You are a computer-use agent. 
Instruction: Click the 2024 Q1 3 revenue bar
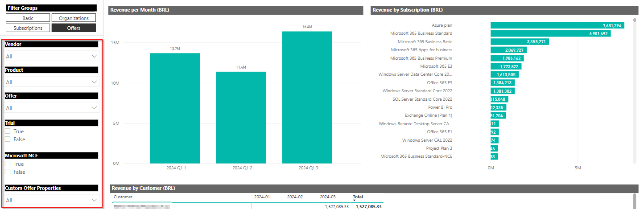(x=307, y=97)
